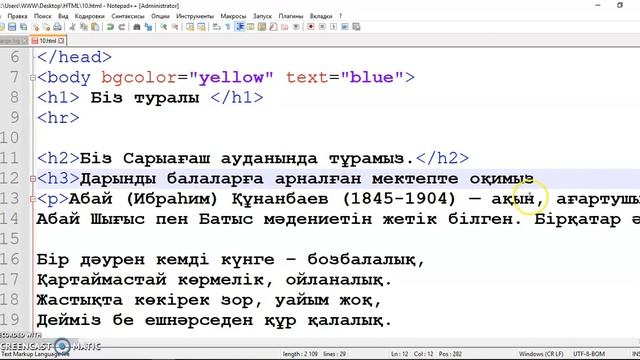
Task: Open the Правка menu
Action: tap(17, 16)
